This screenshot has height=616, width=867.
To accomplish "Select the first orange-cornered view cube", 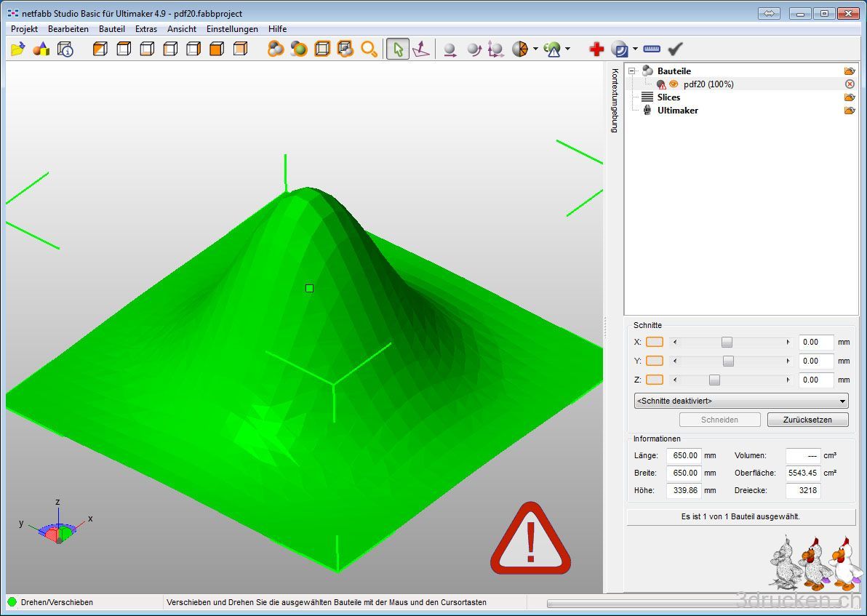I will point(100,49).
